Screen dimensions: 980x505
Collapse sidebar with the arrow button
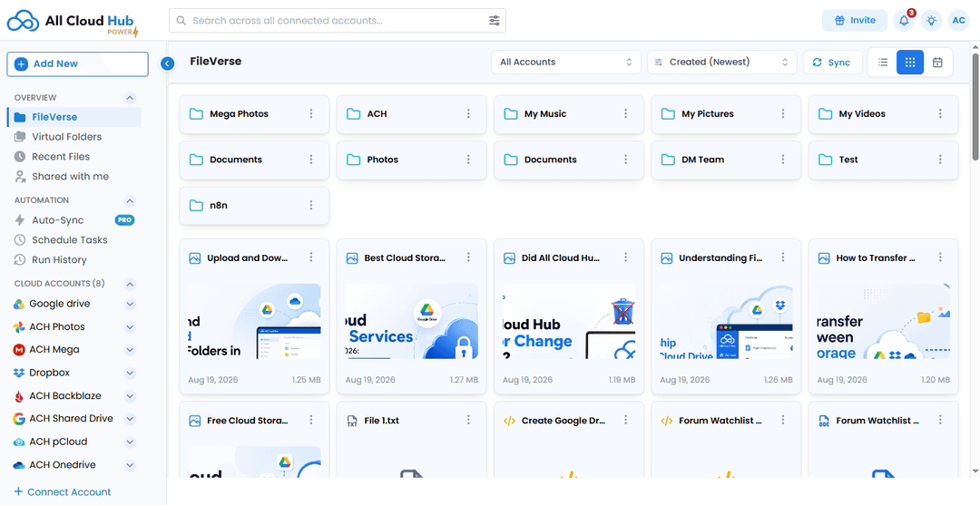pyautogui.click(x=167, y=63)
